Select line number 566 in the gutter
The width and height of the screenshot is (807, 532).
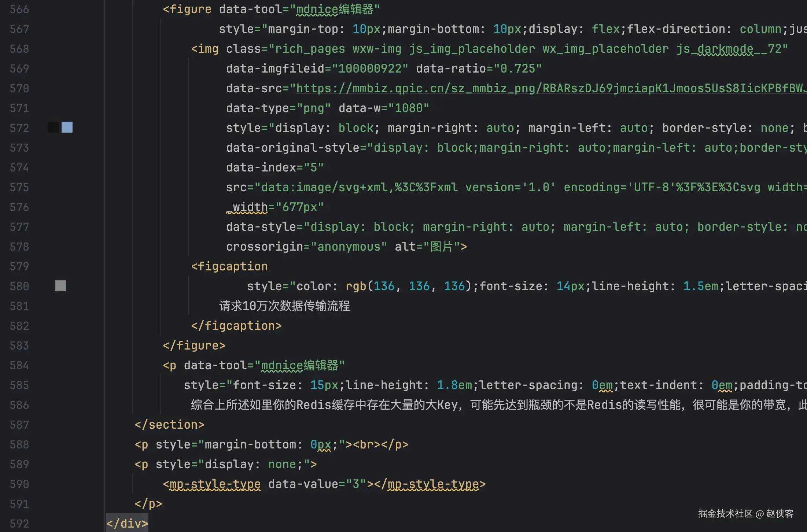(x=19, y=9)
